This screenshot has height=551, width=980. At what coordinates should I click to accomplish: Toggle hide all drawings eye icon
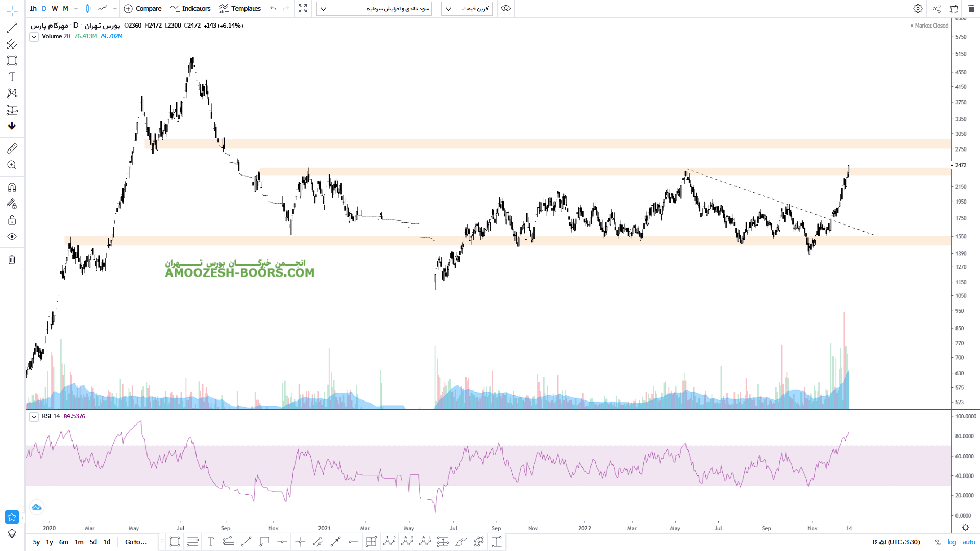[12, 237]
